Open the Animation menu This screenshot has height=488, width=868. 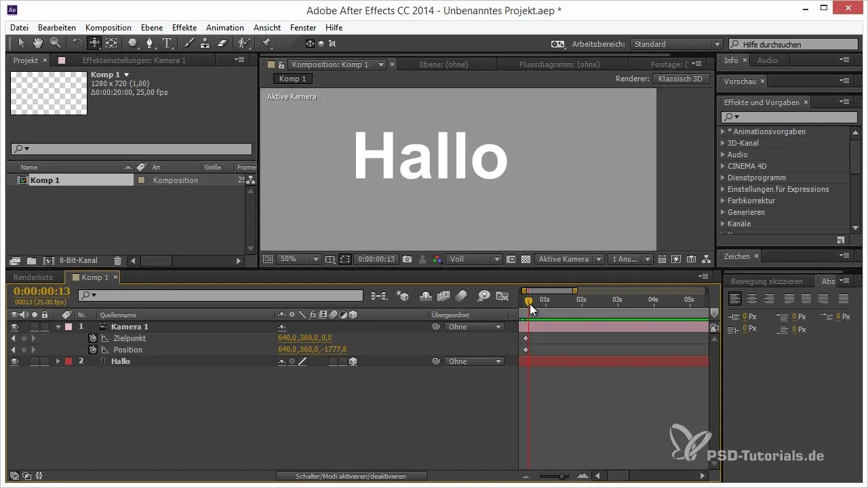click(224, 28)
